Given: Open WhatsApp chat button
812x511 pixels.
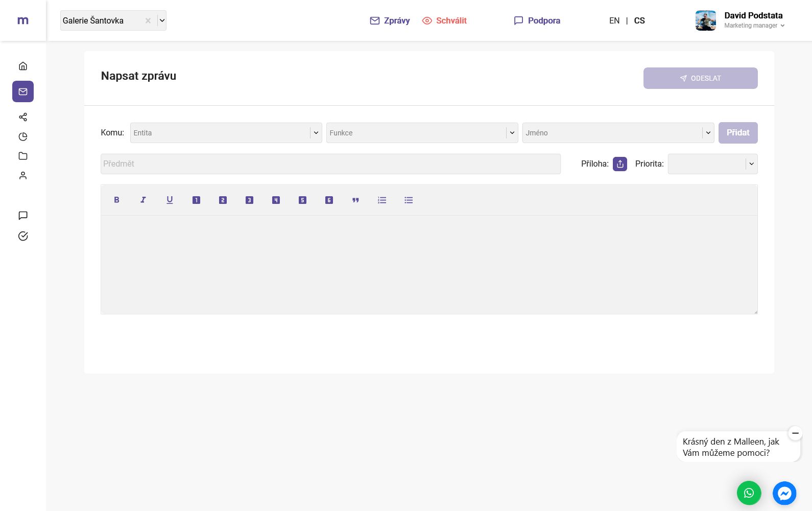Looking at the screenshot, I should pos(749,493).
